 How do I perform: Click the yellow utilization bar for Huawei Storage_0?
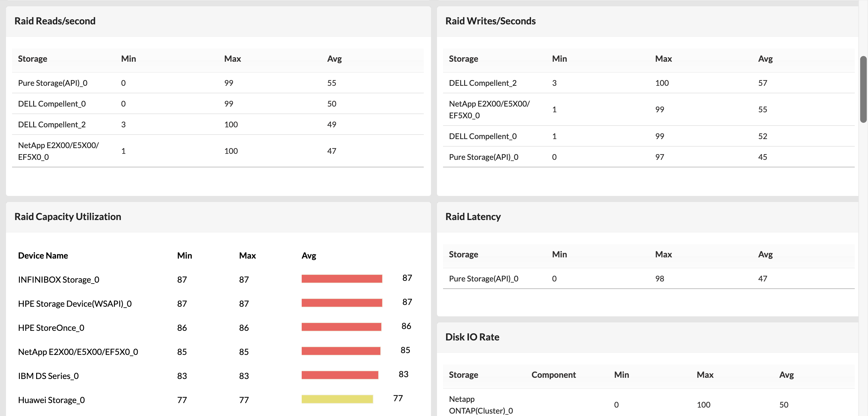(337, 400)
